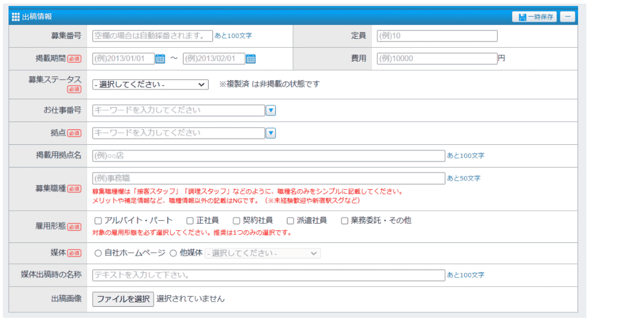Open the calendar picker for the end date

coord(251,59)
